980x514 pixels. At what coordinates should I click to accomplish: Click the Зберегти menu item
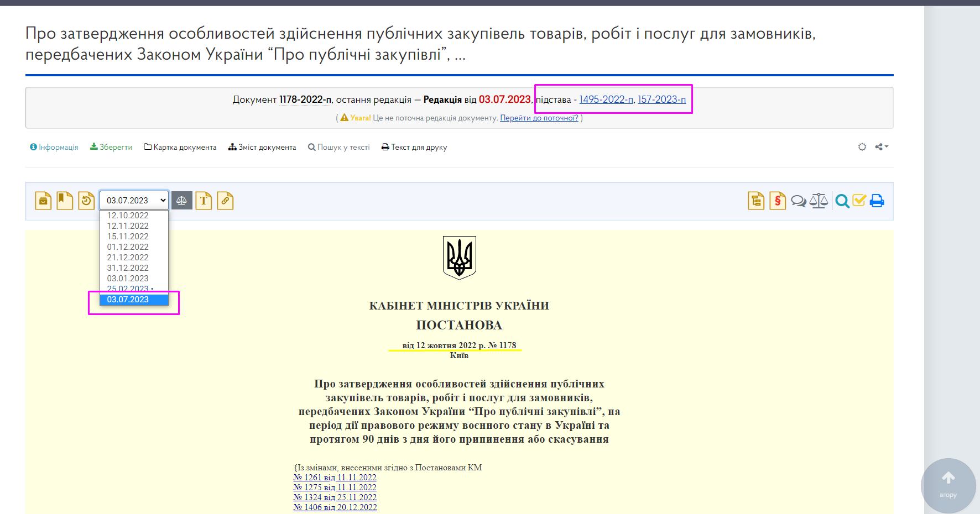111,147
